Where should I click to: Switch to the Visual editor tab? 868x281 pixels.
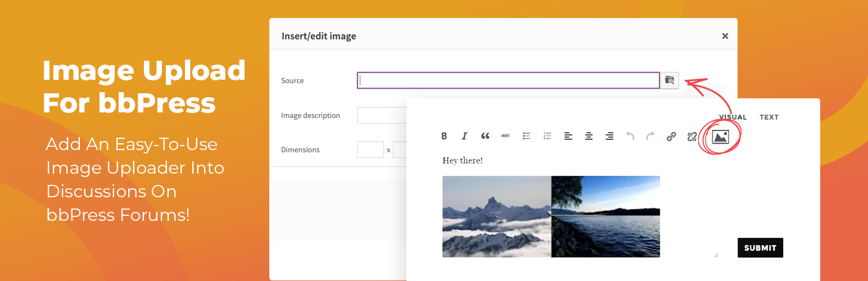(x=733, y=117)
